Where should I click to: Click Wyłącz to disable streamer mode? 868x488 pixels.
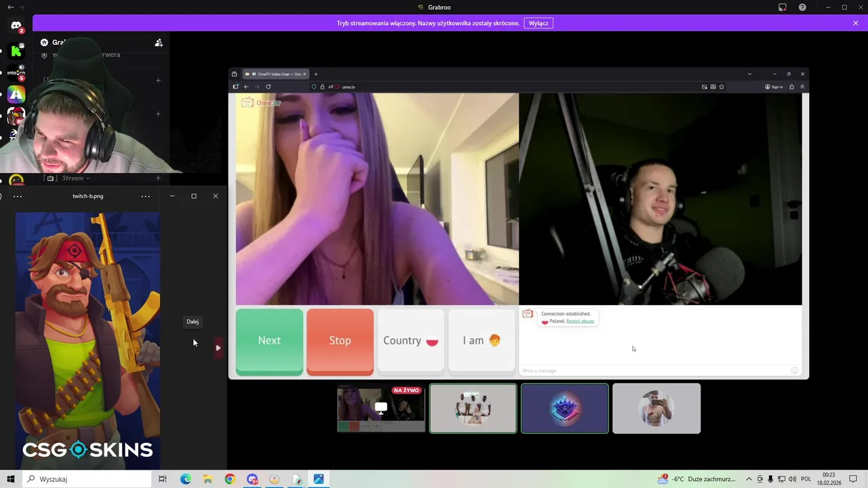(538, 23)
